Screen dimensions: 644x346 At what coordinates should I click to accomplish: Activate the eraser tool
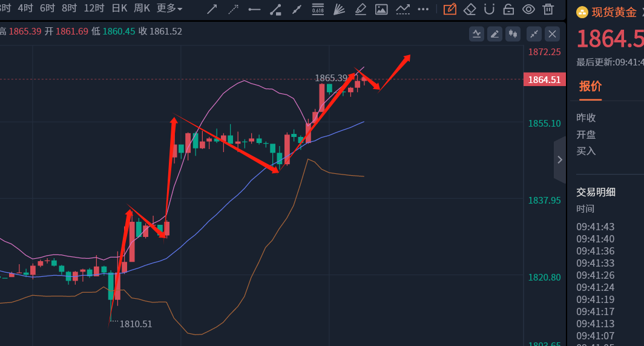pyautogui.click(x=470, y=9)
